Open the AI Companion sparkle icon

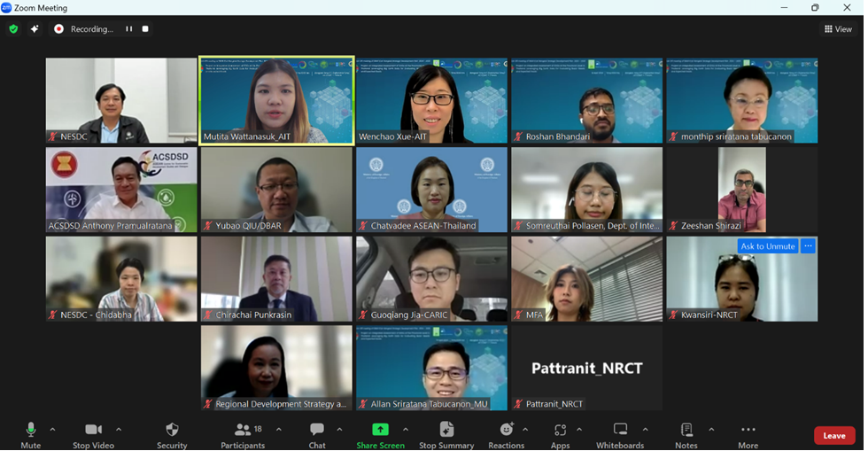click(35, 29)
